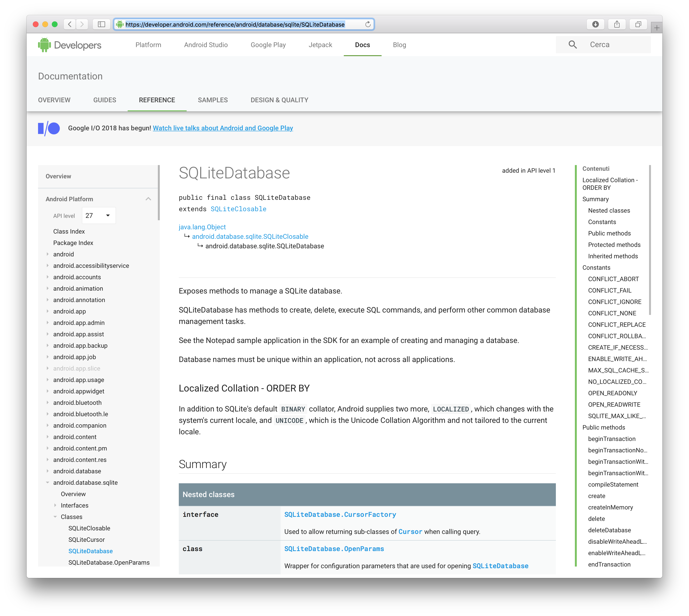Image resolution: width=689 pixels, height=616 pixels.
Task: Expand the Interfaces tree node
Action: [55, 505]
